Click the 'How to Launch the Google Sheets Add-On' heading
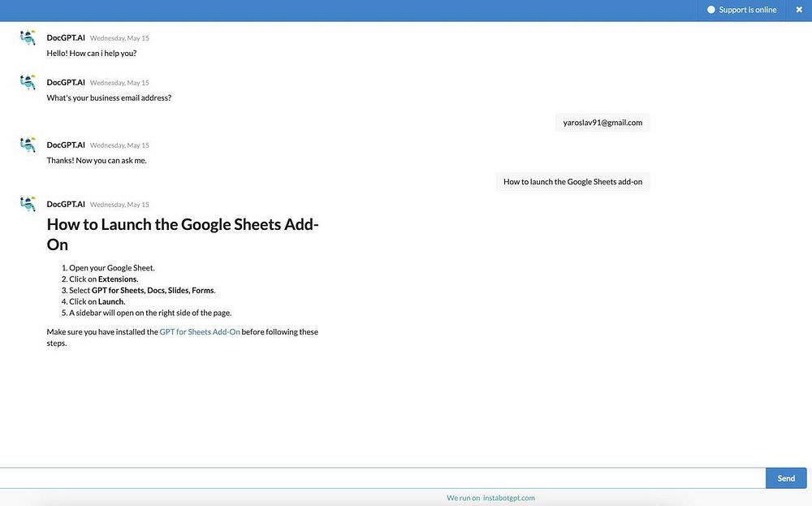812x506 pixels. pyautogui.click(x=183, y=234)
